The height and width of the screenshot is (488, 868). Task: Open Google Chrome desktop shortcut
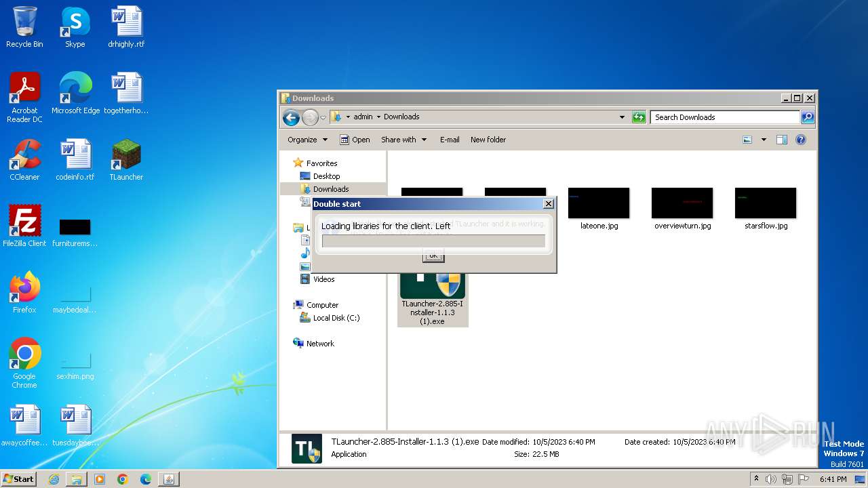pos(24,363)
